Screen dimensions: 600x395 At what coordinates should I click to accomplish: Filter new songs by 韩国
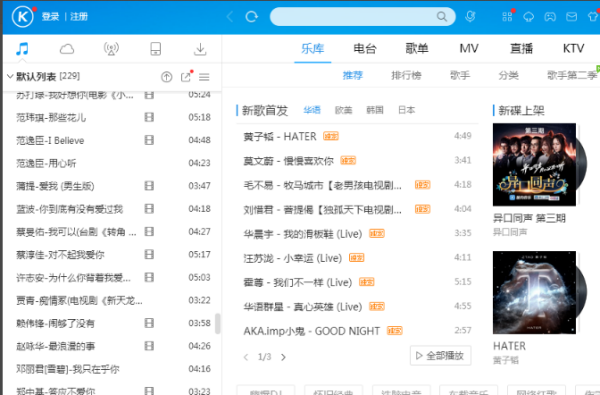tap(375, 110)
